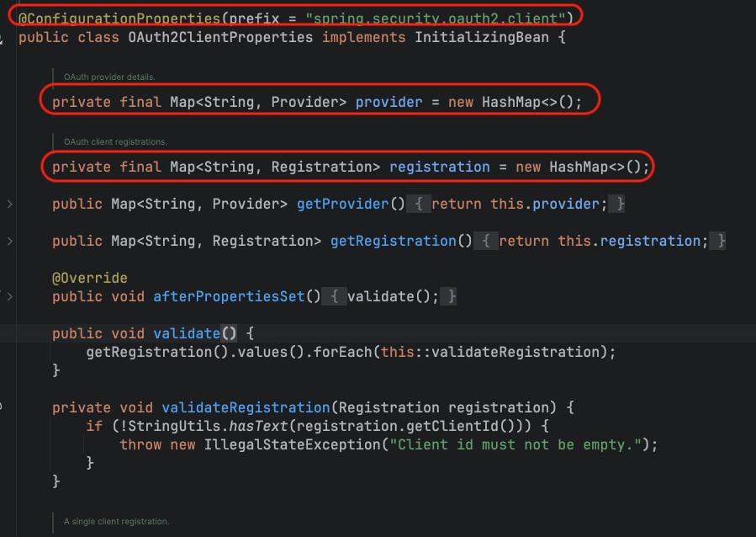The width and height of the screenshot is (756, 537).
Task: Click the this::validateRegistration method reference
Action: click(x=491, y=352)
